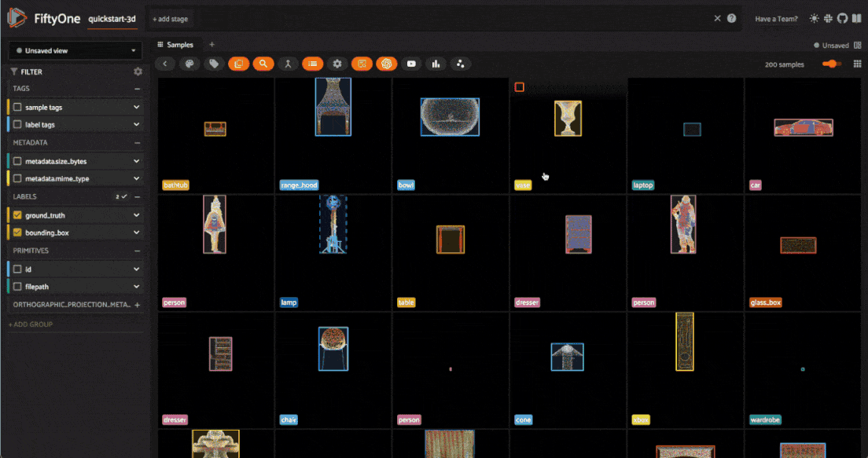Add a new panel tab with plus
This screenshot has width=868, height=458.
(211, 45)
